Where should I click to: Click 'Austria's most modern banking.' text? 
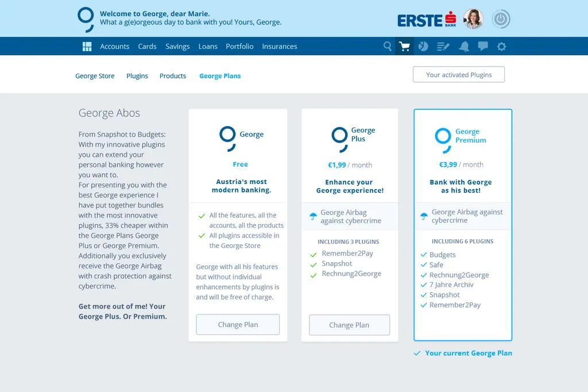click(x=241, y=186)
